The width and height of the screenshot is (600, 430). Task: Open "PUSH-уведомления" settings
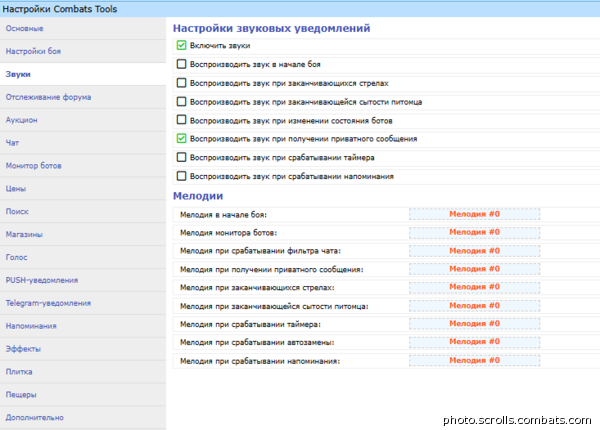point(41,280)
